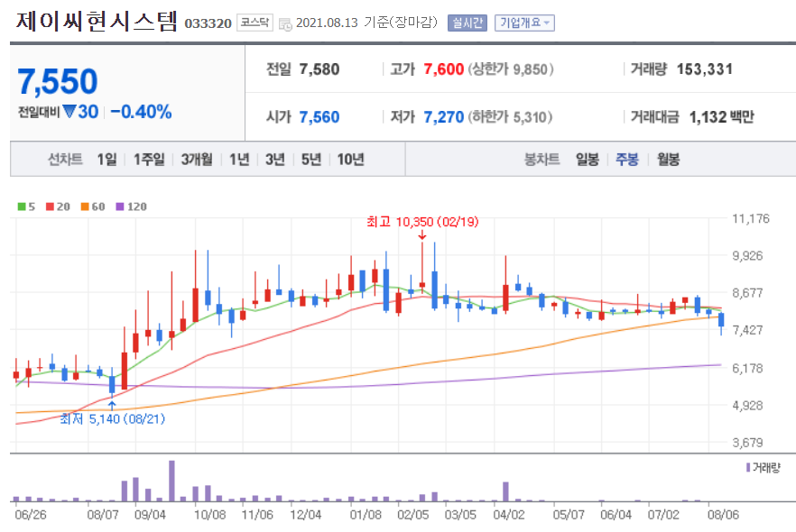
Task: Click the 거래대금 value 1,132 백만
Action: tap(721, 117)
